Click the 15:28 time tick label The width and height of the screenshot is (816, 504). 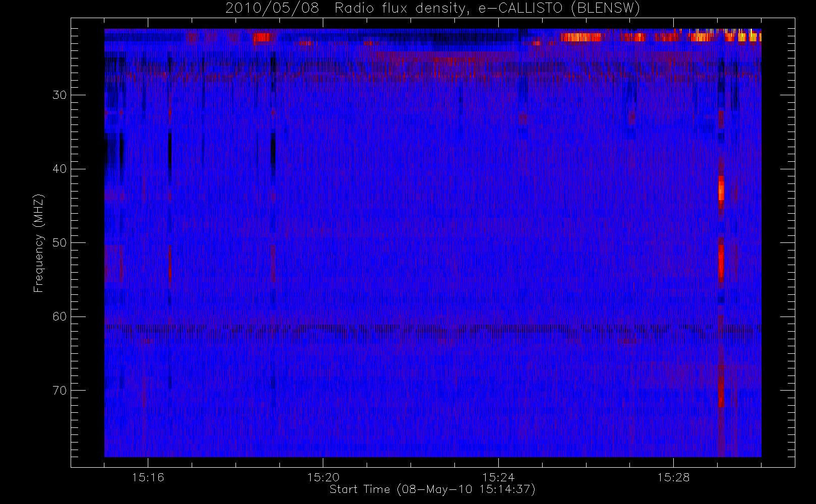coord(673,477)
